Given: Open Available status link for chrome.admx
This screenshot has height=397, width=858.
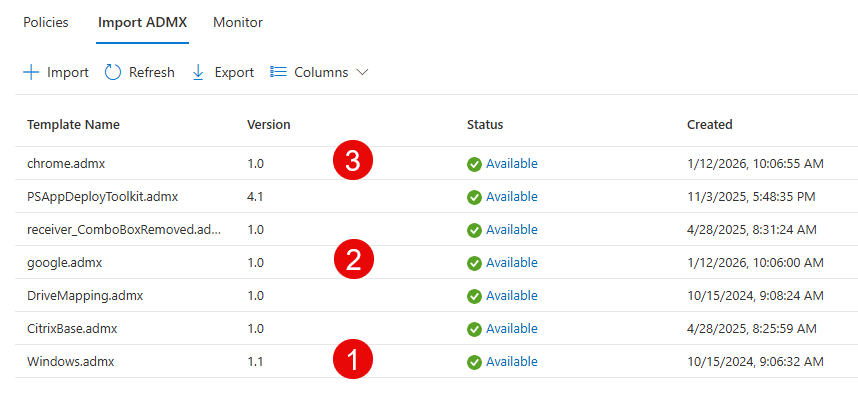Looking at the screenshot, I should [512, 164].
